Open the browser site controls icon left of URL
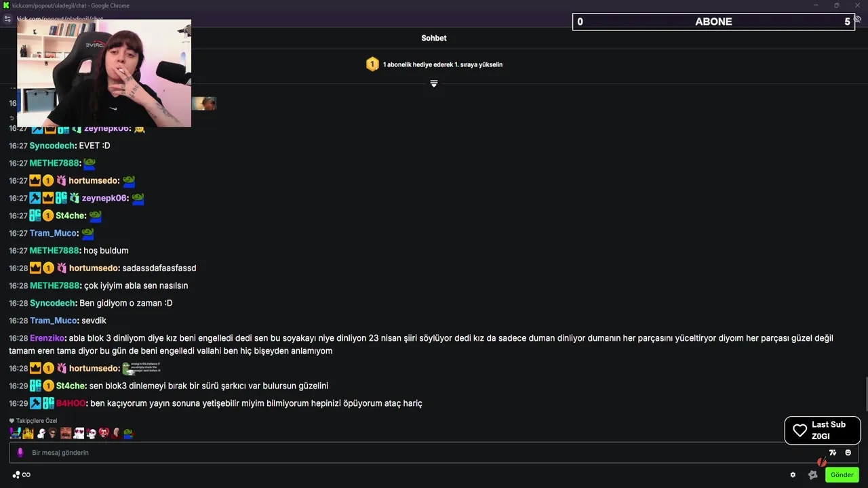 7,19
